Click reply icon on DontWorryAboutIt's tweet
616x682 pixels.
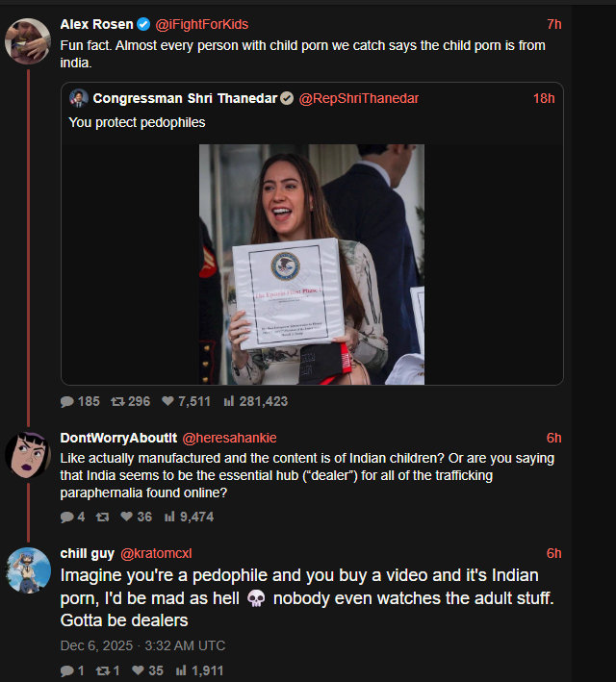click(67, 517)
